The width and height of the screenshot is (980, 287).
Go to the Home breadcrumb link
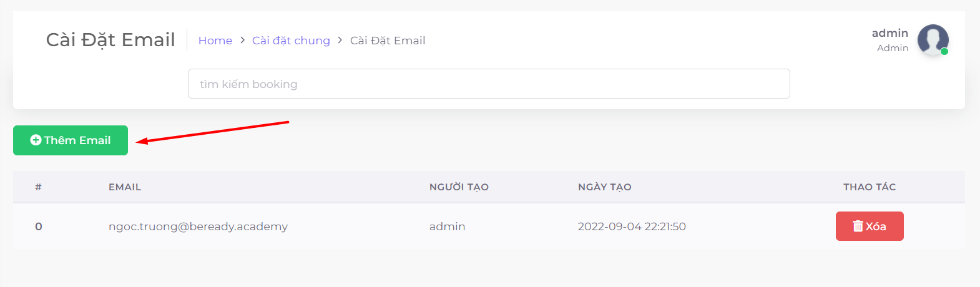tap(215, 41)
